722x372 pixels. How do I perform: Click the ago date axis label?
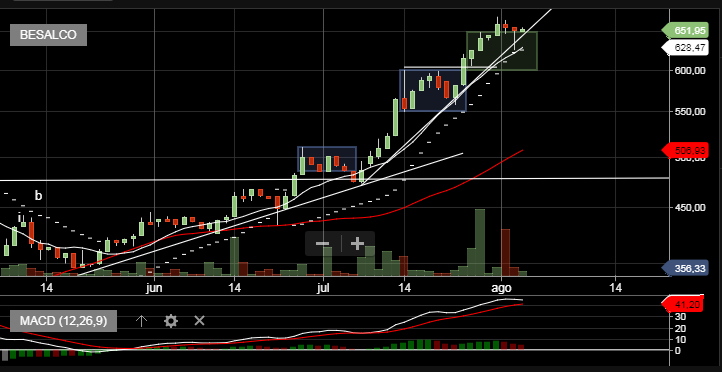click(501, 289)
